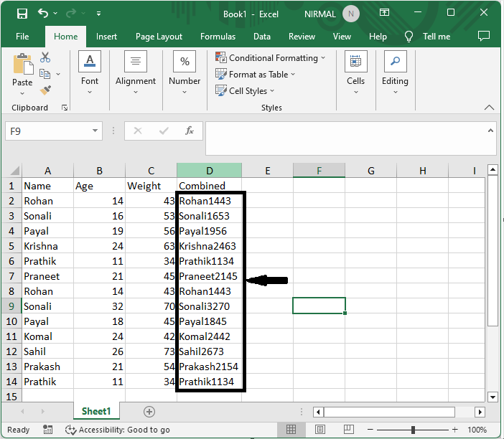The height and width of the screenshot is (439, 504).
Task: Switch to the Review tab
Action: [x=302, y=37]
